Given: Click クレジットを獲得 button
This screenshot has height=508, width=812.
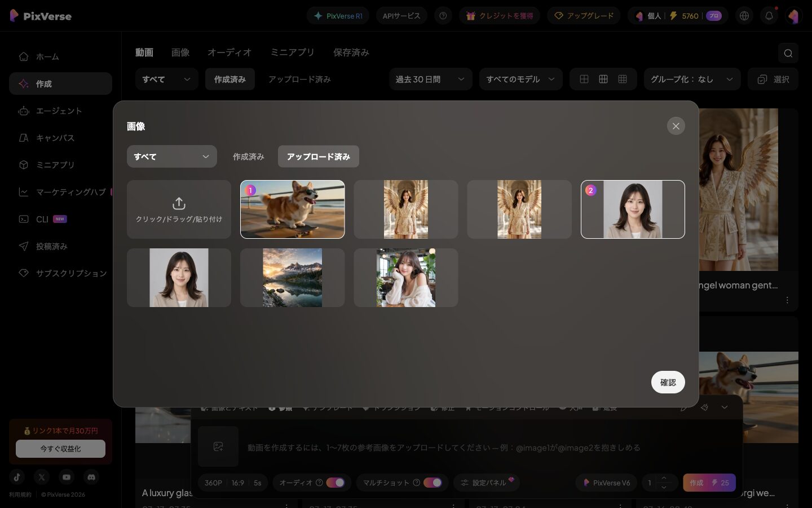Looking at the screenshot, I should [500, 16].
